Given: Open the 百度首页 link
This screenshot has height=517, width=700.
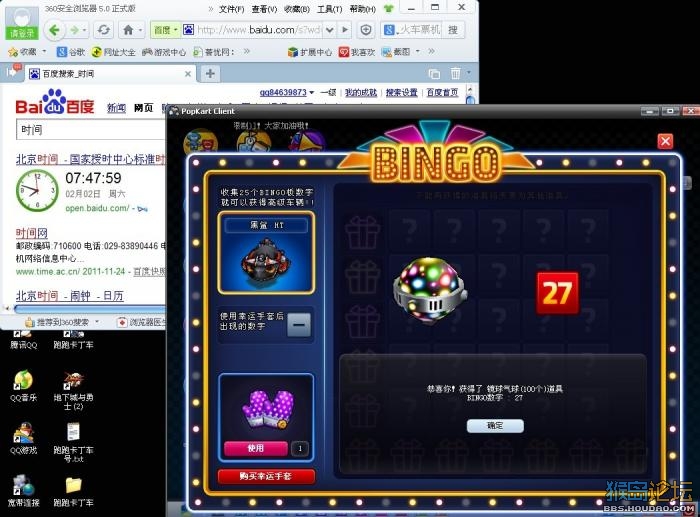Looking at the screenshot, I should pyautogui.click(x=442, y=92).
